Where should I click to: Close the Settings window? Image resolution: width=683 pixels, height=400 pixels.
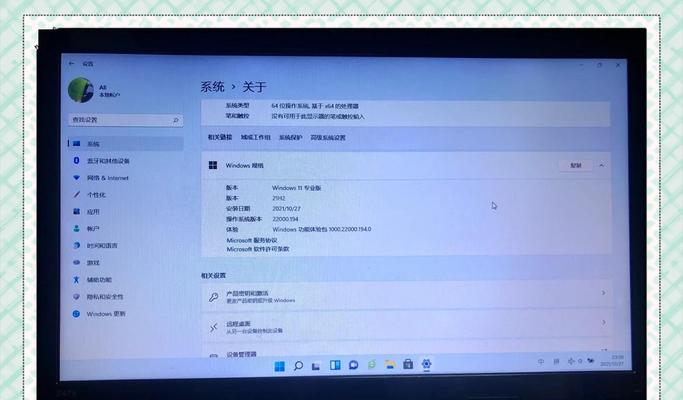618,65
